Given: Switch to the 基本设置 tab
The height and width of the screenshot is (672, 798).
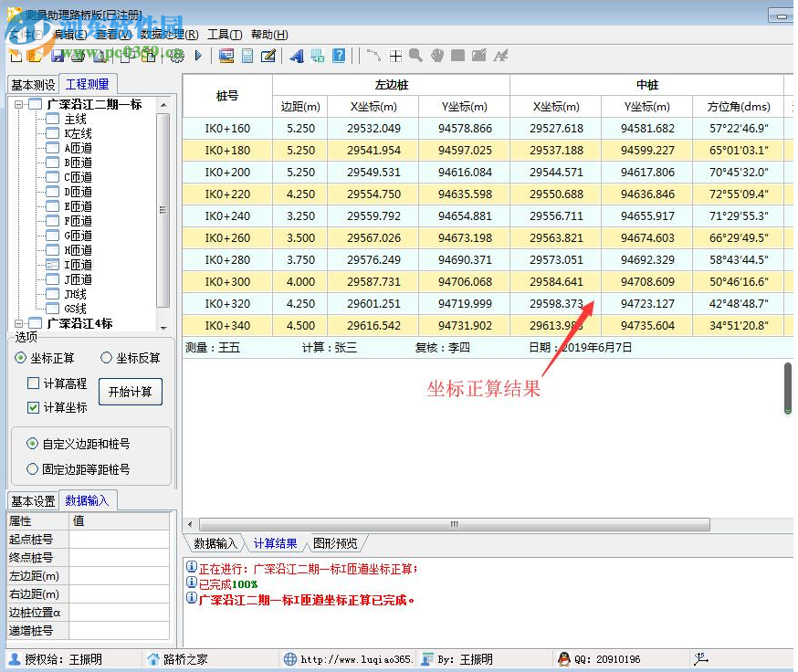Looking at the screenshot, I should point(33,500).
